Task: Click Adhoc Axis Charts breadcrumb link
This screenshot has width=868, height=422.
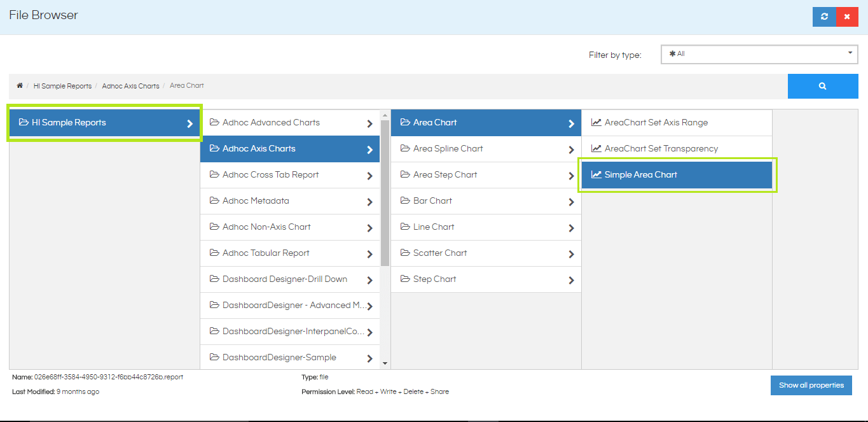Action: (130, 86)
